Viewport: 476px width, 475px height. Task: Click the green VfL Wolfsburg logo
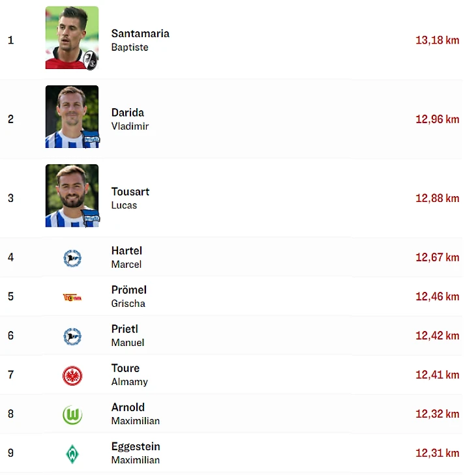click(72, 414)
